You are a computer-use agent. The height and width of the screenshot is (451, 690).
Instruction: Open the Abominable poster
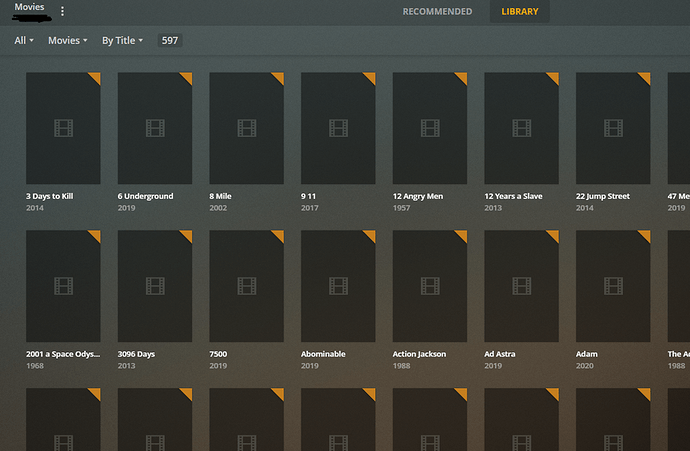click(x=338, y=286)
